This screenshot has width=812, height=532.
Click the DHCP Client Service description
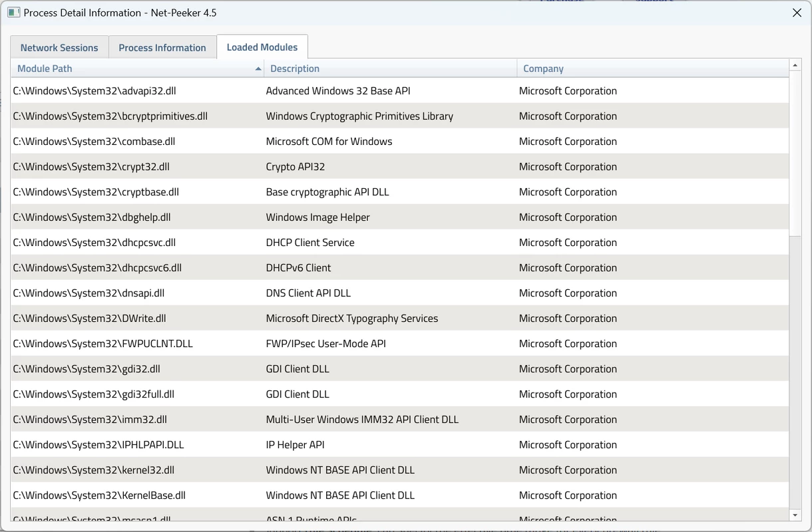[310, 243]
